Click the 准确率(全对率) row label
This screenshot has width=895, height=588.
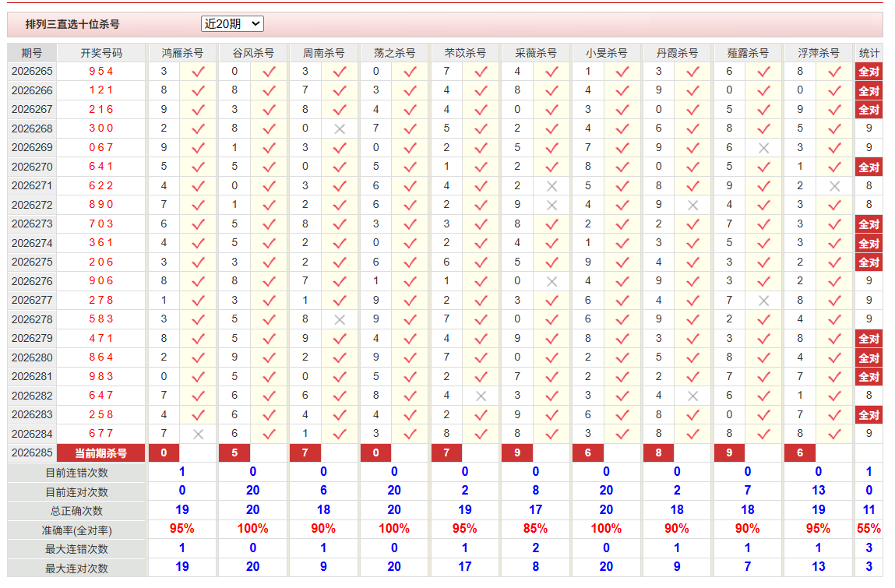76,530
